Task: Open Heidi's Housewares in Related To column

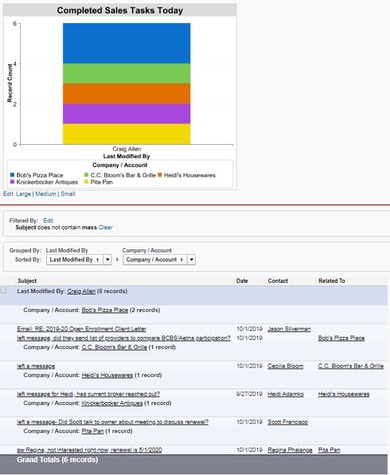Action: [x=344, y=394]
